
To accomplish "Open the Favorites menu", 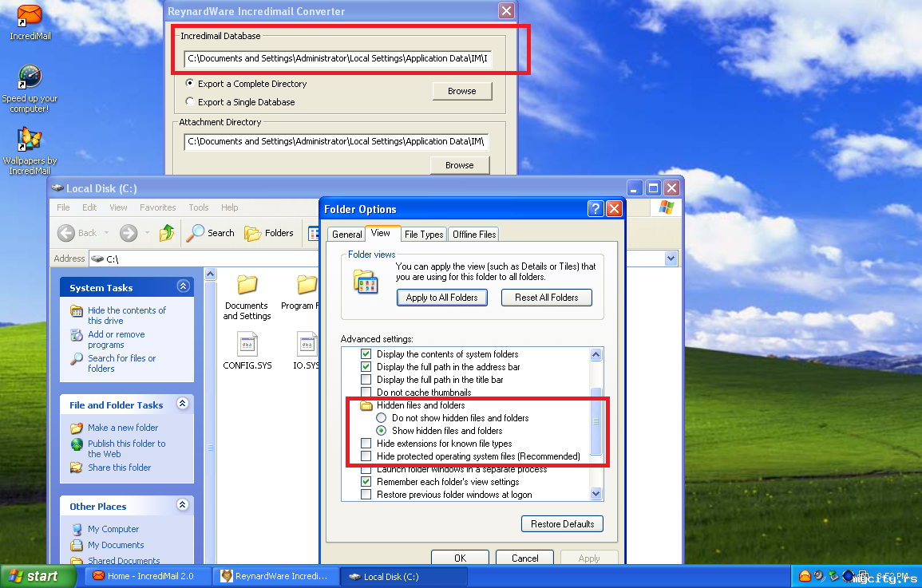I will click(157, 207).
